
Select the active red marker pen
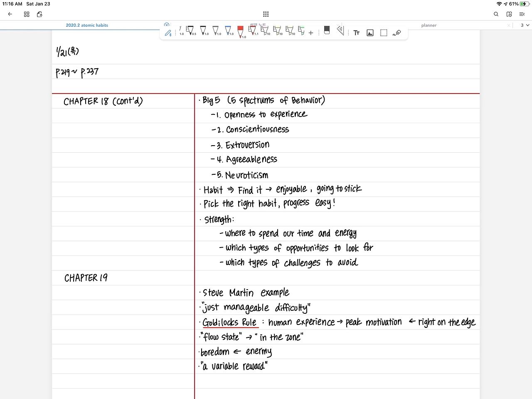pyautogui.click(x=241, y=32)
